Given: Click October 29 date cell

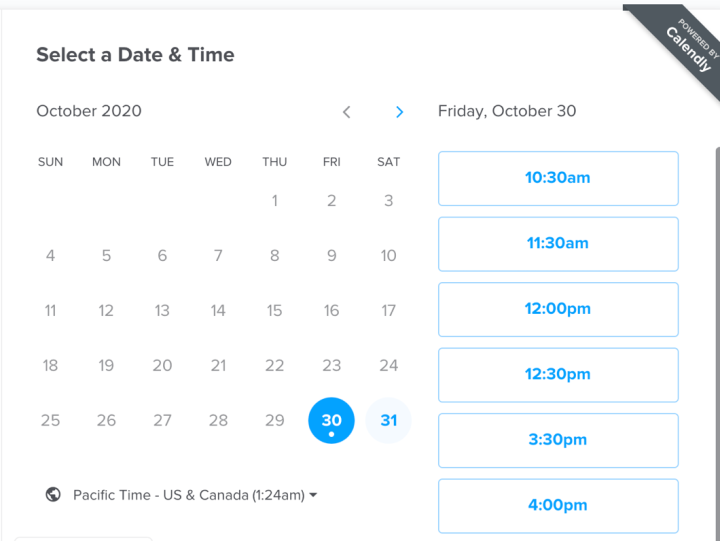Looking at the screenshot, I should coord(275,420).
